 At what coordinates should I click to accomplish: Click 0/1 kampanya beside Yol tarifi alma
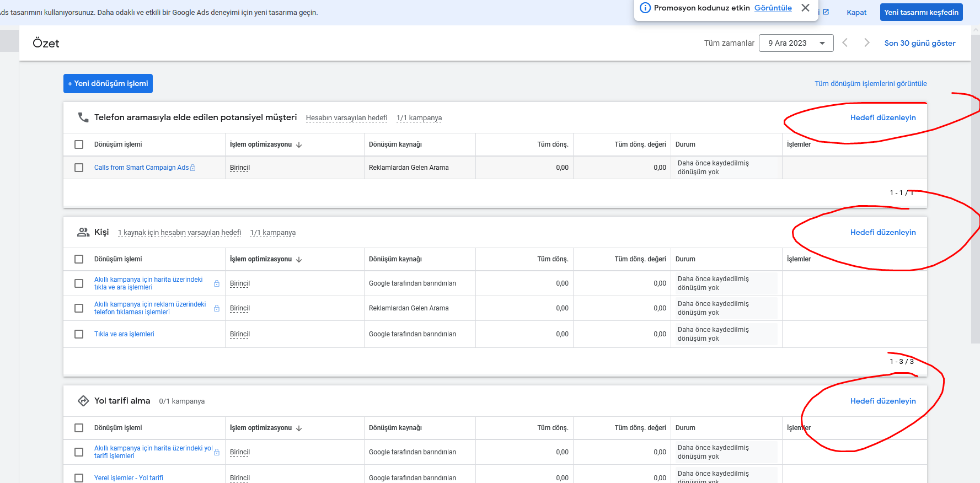coord(181,401)
